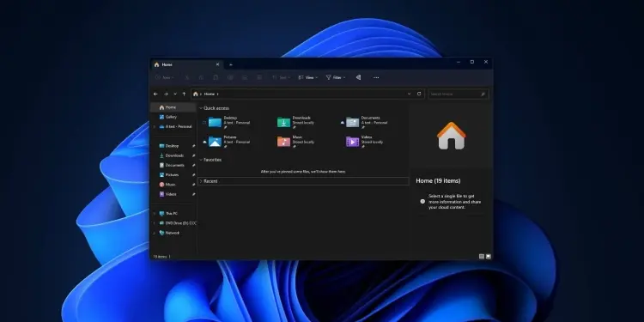Click the Delete trash icon in toolbar
The image size is (644, 322).
tap(259, 77)
